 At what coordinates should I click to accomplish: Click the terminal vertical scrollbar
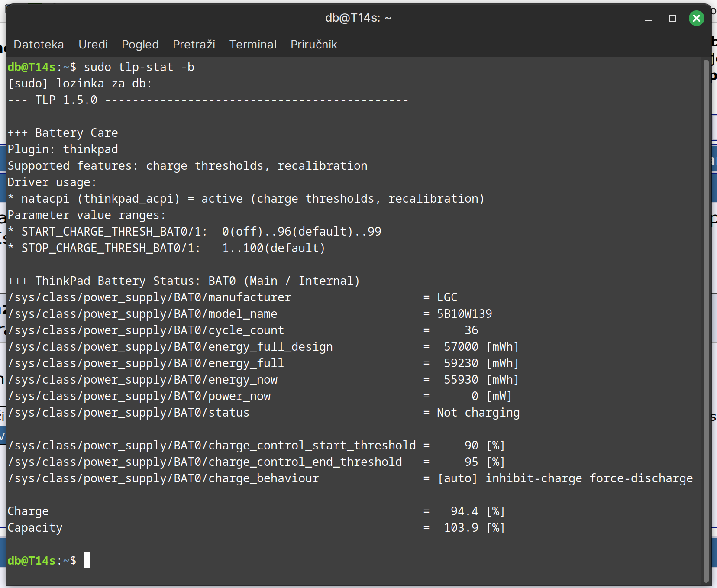[x=706, y=320]
